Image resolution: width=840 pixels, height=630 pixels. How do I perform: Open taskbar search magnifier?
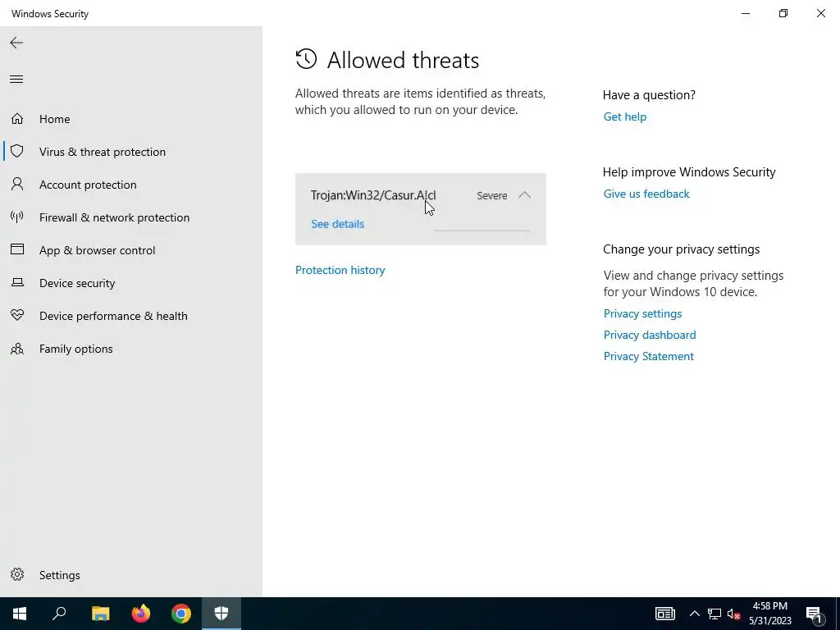coord(59,614)
